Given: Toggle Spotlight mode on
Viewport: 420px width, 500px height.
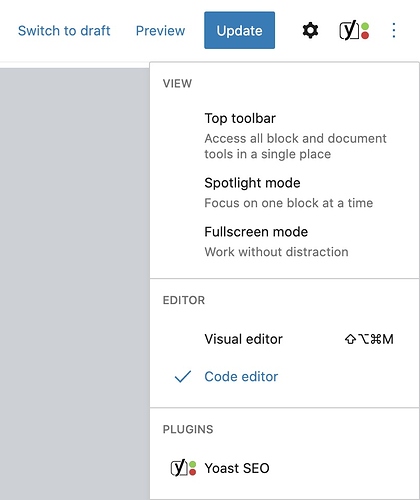Looking at the screenshot, I should (284, 192).
